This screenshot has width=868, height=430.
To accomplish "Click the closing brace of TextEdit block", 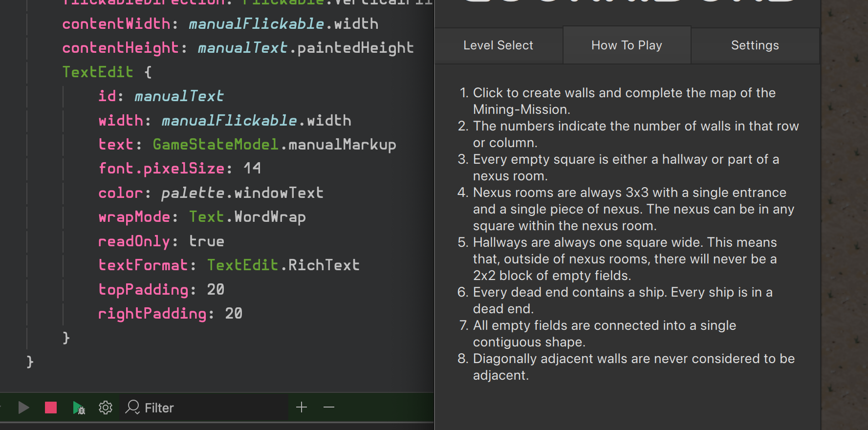I will (66, 338).
